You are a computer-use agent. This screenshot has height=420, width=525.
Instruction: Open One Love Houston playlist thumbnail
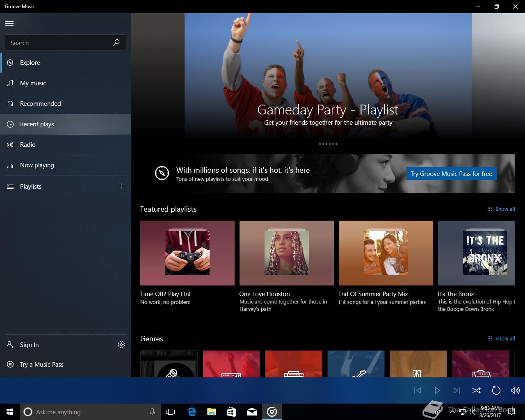pyautogui.click(x=287, y=253)
